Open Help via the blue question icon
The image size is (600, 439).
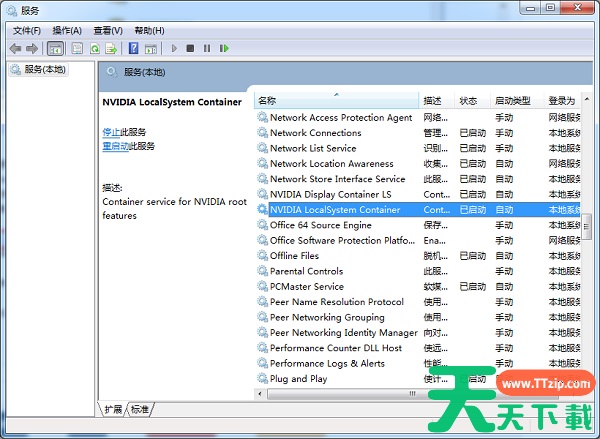[133, 48]
